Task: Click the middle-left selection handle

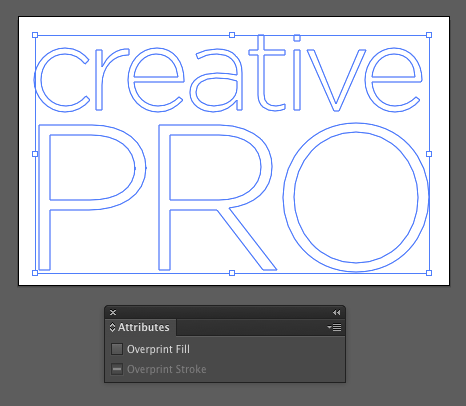Action: pos(35,154)
